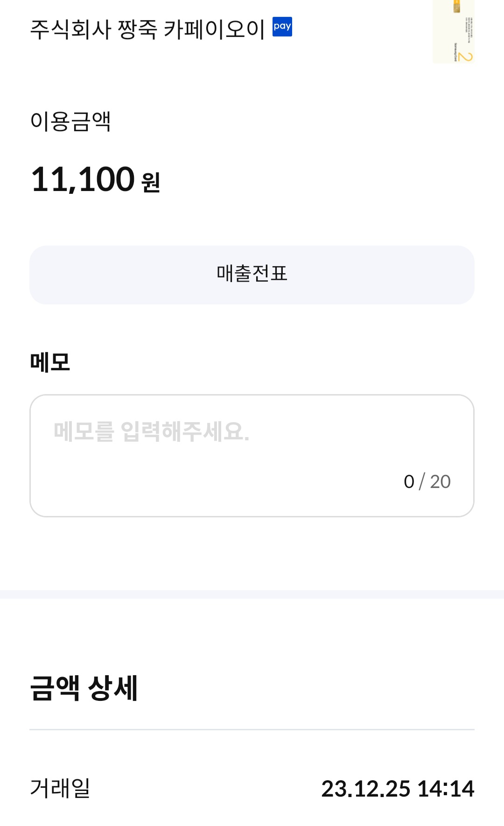
Task: Tap the 원 currency unit
Action: click(x=151, y=182)
